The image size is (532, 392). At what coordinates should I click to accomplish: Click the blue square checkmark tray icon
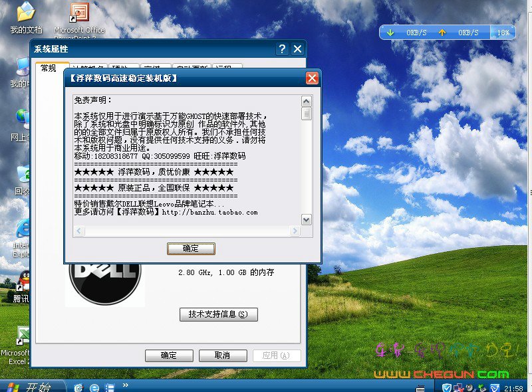click(495, 387)
